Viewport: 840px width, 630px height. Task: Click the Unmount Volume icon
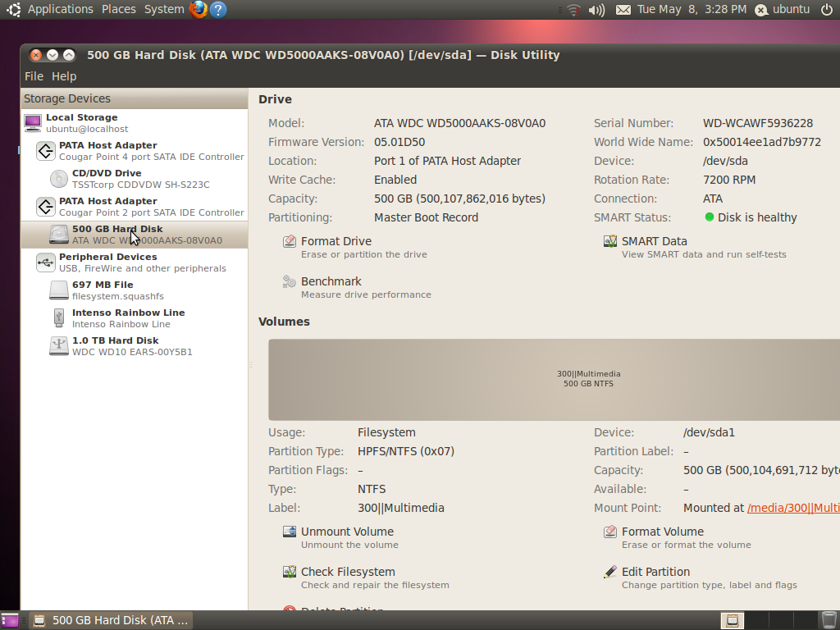tap(290, 532)
